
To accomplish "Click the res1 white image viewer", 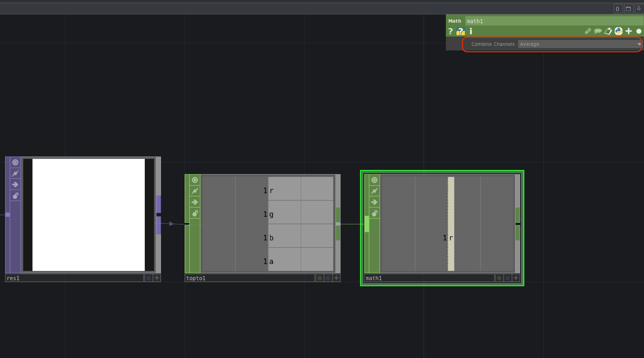I will (89, 215).
